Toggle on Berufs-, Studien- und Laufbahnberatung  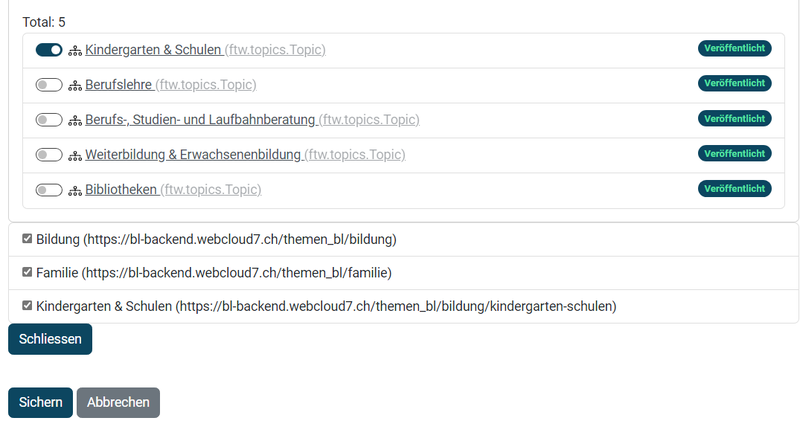pos(49,120)
